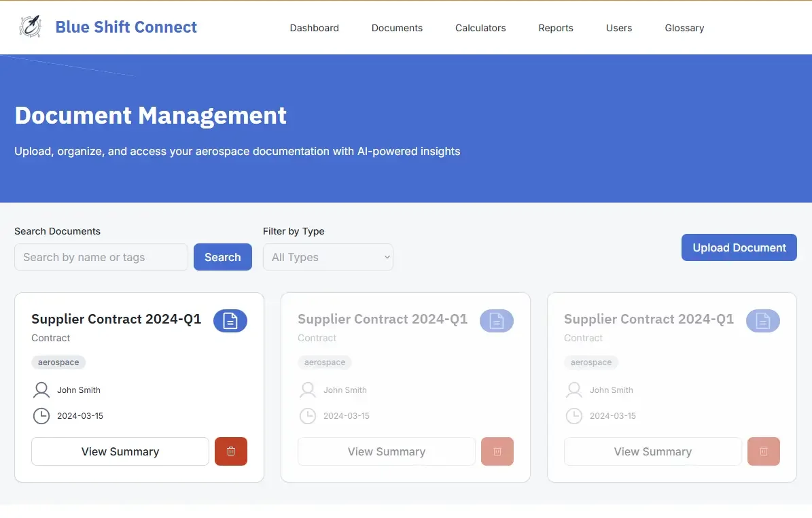Click inside the search documents input field
Image resolution: width=812 pixels, height=518 pixels.
[x=101, y=257]
